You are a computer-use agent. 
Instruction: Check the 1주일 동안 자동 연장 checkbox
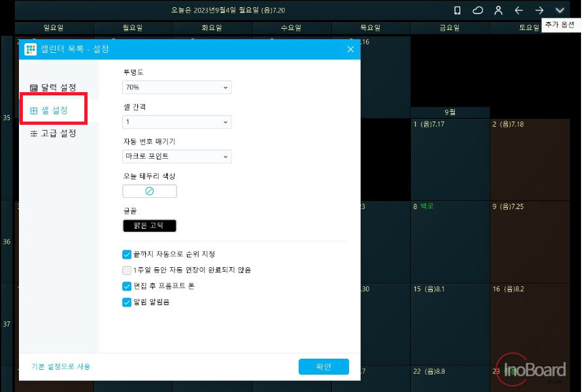pos(127,270)
